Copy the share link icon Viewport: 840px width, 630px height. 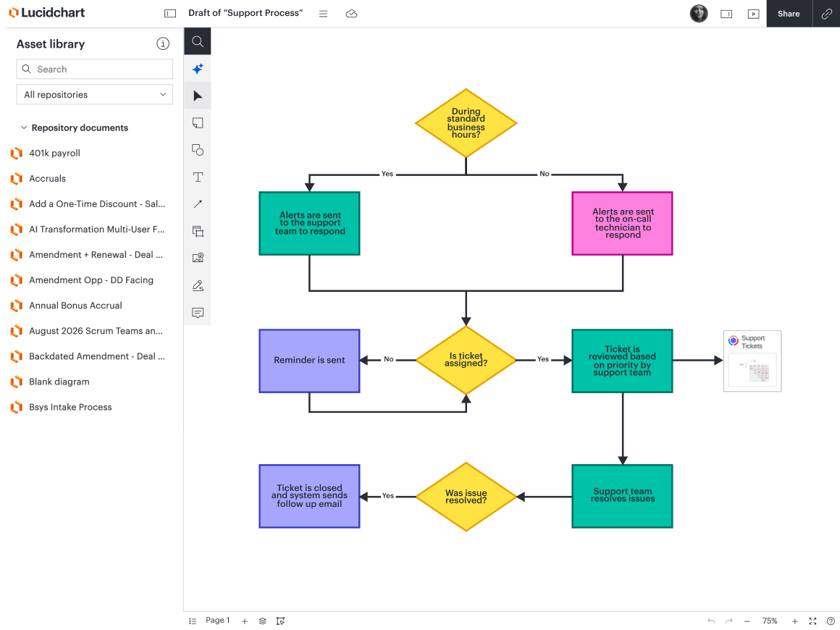pos(827,13)
